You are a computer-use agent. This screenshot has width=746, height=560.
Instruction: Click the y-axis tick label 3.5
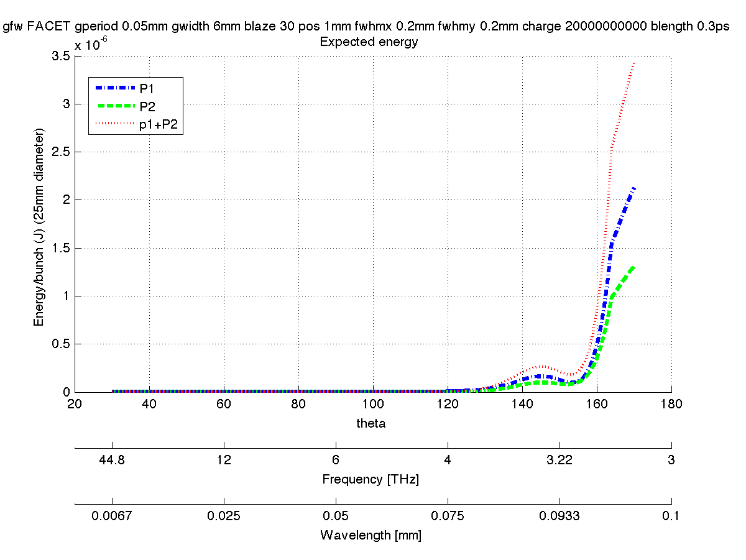tap(61, 56)
